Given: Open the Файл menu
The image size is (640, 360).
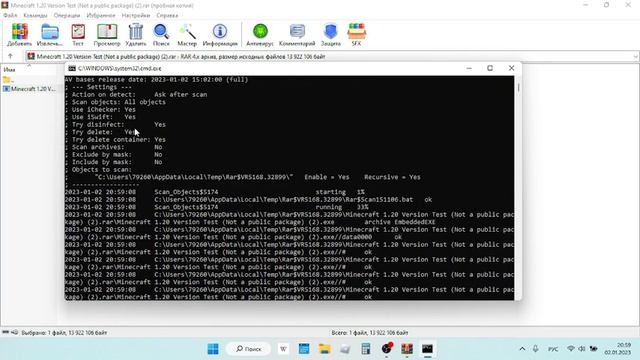Looking at the screenshot, I should point(10,16).
